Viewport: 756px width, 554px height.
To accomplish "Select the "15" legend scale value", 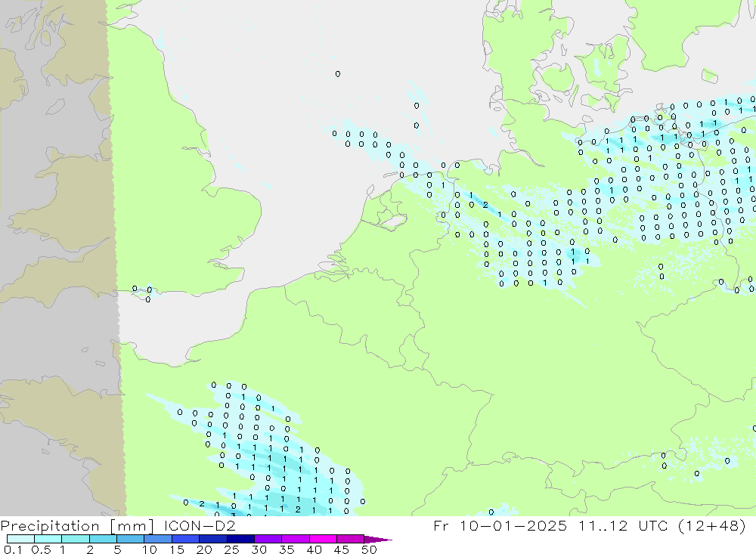I will (x=177, y=549).
